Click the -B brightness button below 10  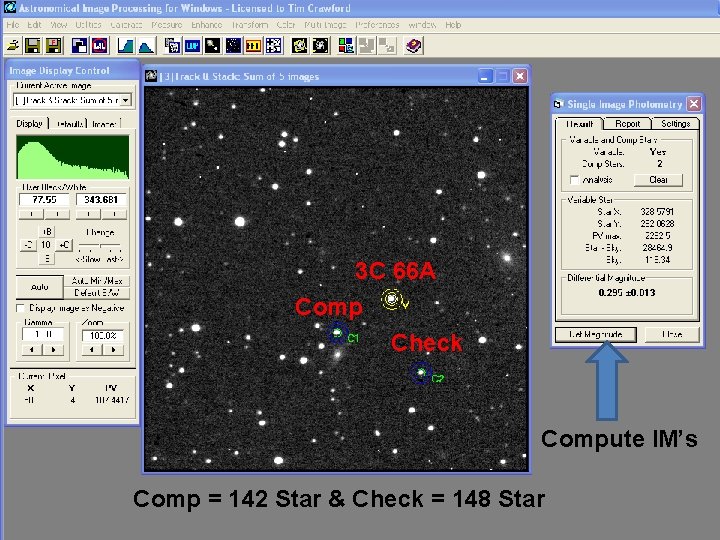tap(47, 259)
